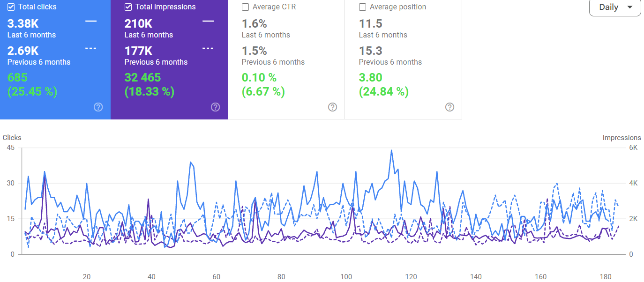Click the 180 day axis label

click(606, 277)
